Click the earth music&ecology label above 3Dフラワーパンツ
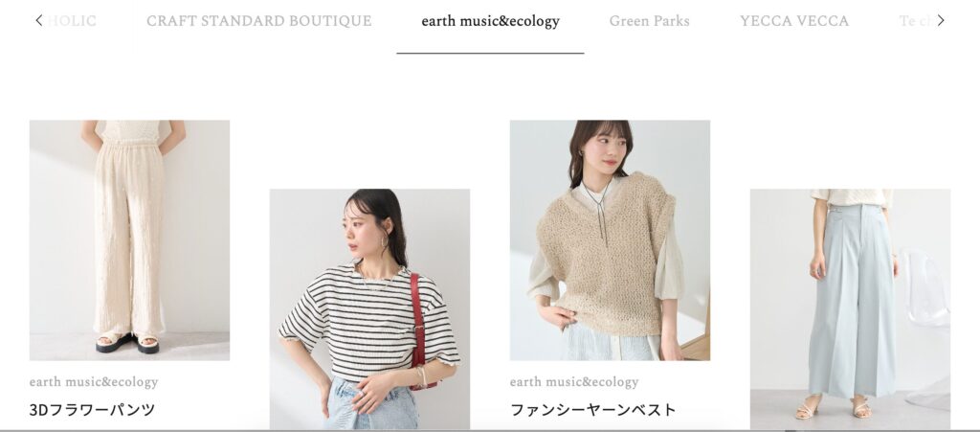Image resolution: width=980 pixels, height=432 pixels. click(94, 381)
